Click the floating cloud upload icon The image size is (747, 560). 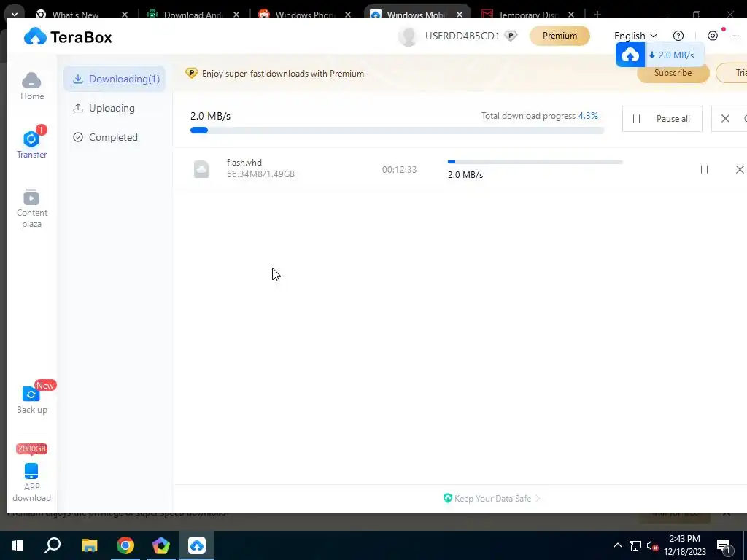coord(630,55)
